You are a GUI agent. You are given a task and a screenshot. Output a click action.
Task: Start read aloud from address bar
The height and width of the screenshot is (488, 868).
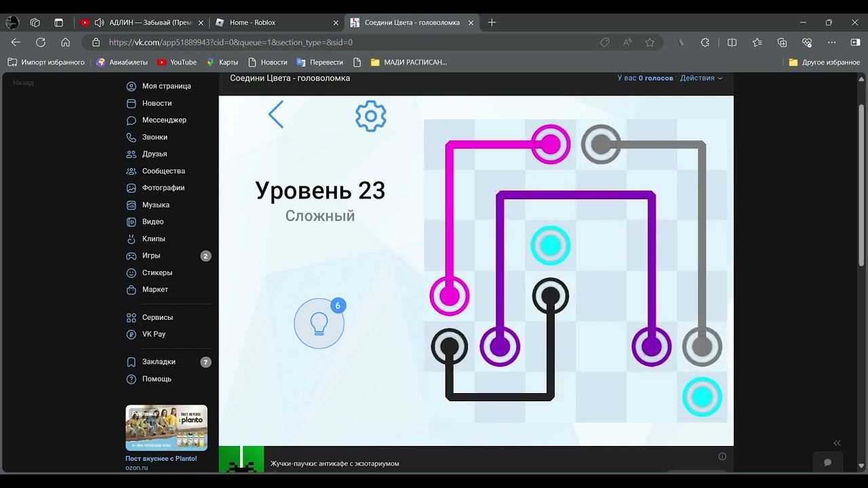[x=627, y=42]
